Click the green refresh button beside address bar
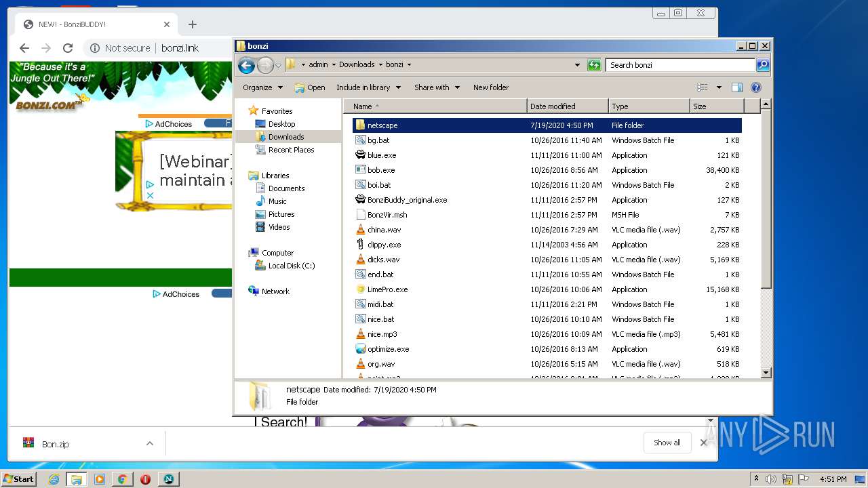The image size is (868, 488). tap(594, 65)
